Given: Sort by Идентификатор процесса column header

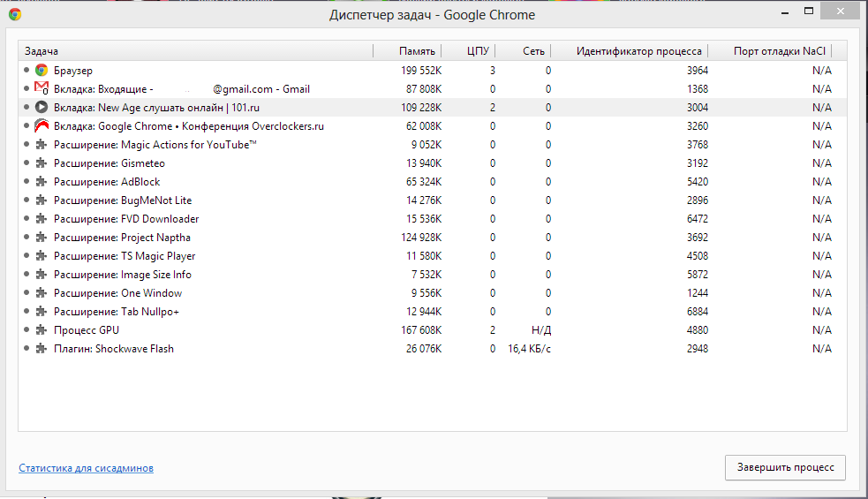Looking at the screenshot, I should click(x=630, y=51).
